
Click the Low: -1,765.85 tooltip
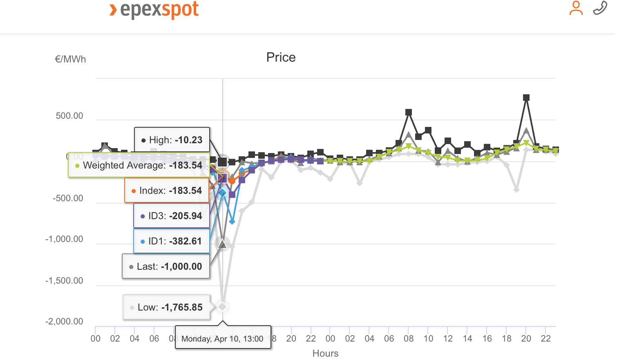(167, 307)
